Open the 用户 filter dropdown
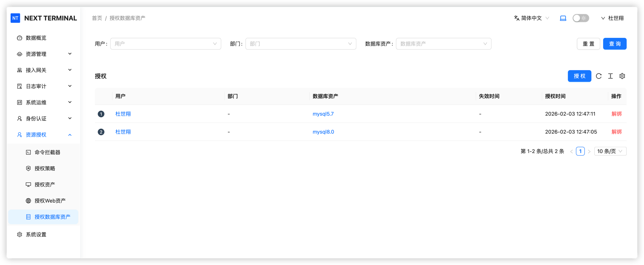 click(165, 44)
